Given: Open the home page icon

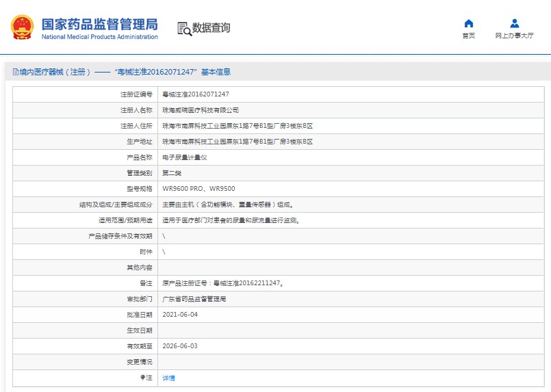Looking at the screenshot, I should tap(468, 23).
